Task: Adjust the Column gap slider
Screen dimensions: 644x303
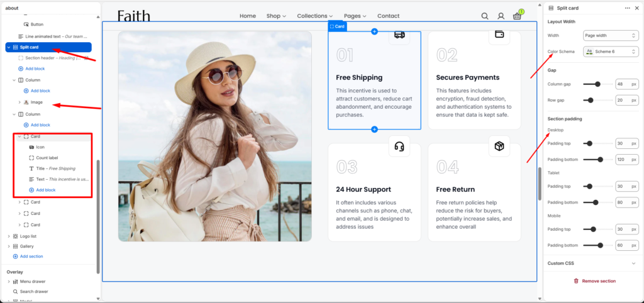Action: [x=597, y=84]
